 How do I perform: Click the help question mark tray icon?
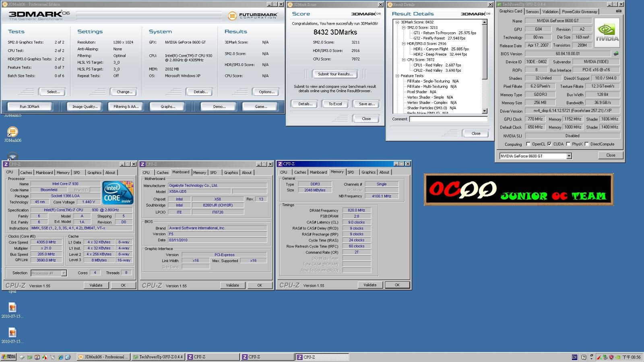tap(584, 357)
